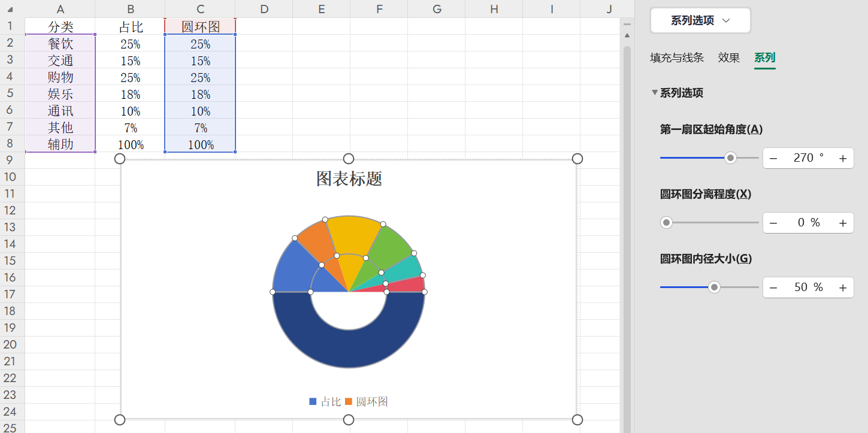868x433 pixels.
Task: Decrease 圆环图内径大小 with the minus stepper
Action: coord(773,287)
